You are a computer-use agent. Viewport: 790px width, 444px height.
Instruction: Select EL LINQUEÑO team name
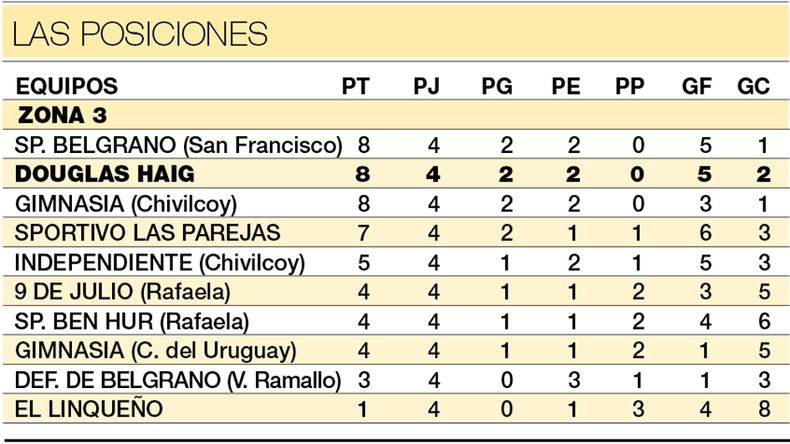point(86,410)
